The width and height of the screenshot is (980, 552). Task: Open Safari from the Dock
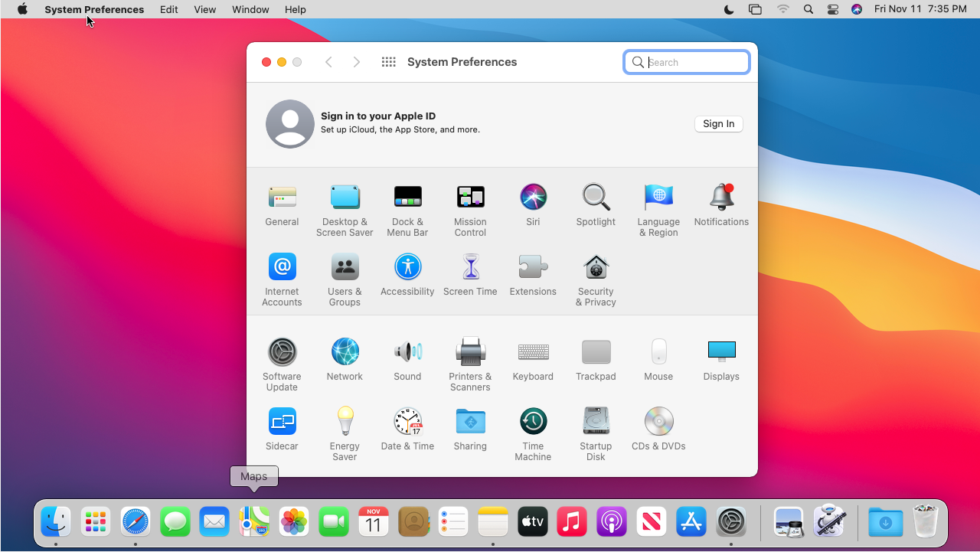pos(136,521)
